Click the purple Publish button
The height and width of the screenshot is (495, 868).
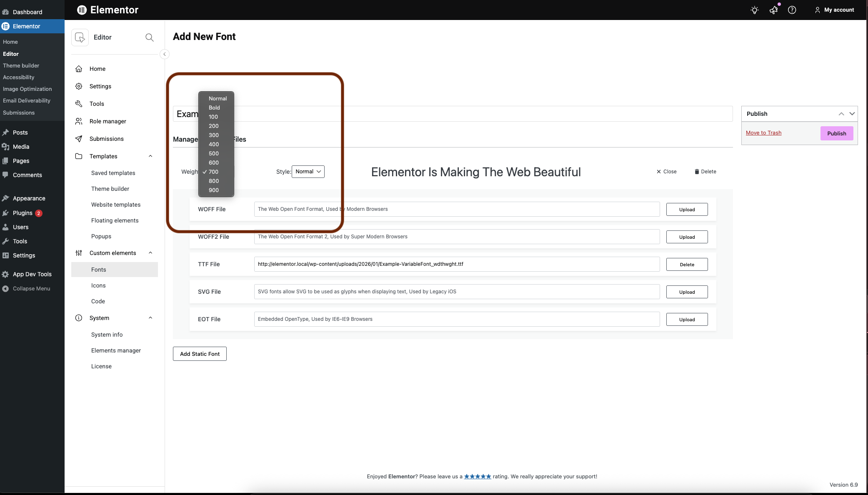pyautogui.click(x=837, y=133)
